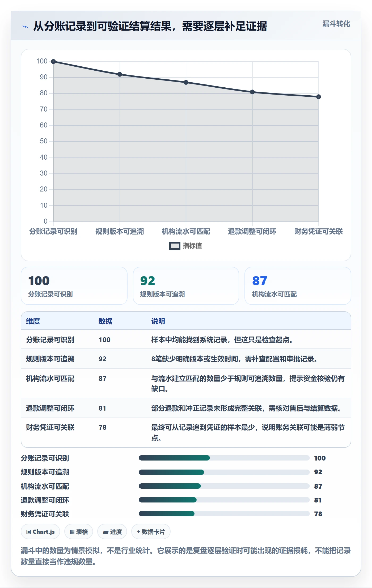Screen dimensions: 372x588
Task: Click the Chart.js chip
Action: pos(40,532)
